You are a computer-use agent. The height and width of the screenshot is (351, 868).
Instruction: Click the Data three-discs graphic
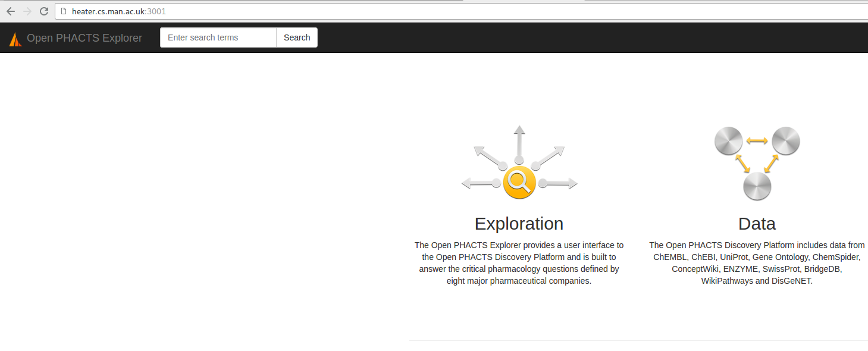click(757, 164)
